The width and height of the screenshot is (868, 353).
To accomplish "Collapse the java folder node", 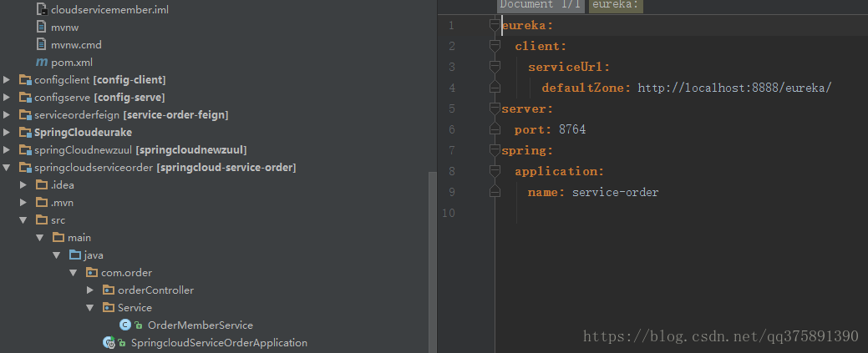I will (57, 255).
